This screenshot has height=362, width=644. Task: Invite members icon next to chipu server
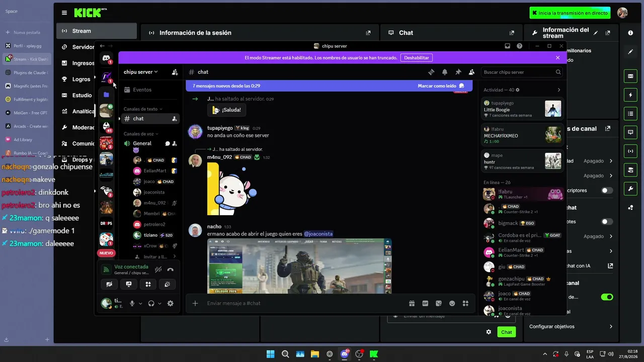tap(175, 72)
